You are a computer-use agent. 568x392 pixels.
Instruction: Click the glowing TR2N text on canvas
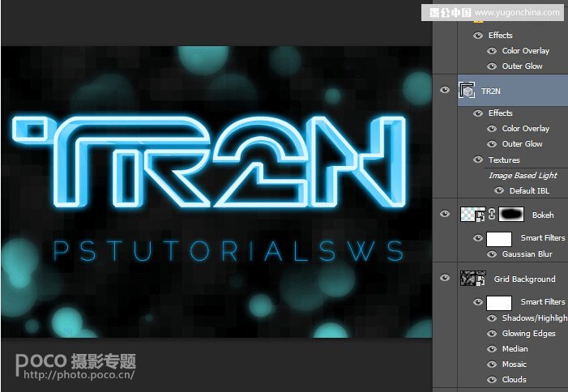click(x=209, y=160)
